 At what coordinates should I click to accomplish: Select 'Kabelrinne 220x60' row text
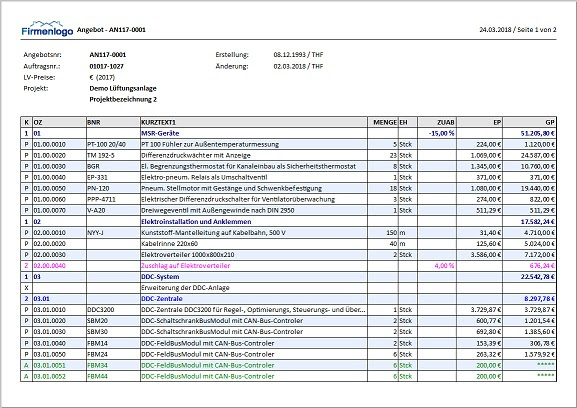tap(170, 244)
